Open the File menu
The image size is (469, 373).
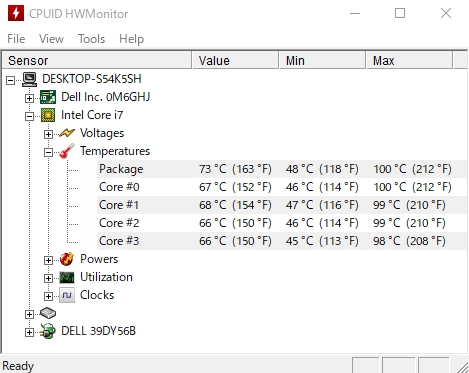pos(16,39)
